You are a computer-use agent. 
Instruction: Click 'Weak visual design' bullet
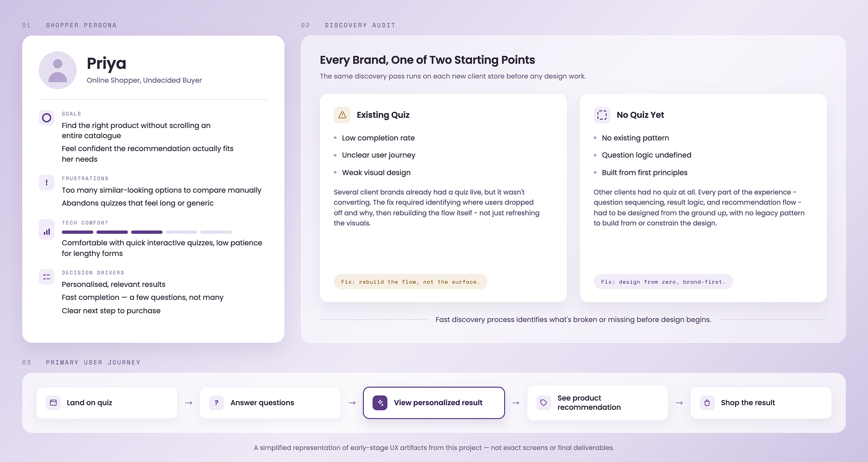pyautogui.click(x=376, y=173)
